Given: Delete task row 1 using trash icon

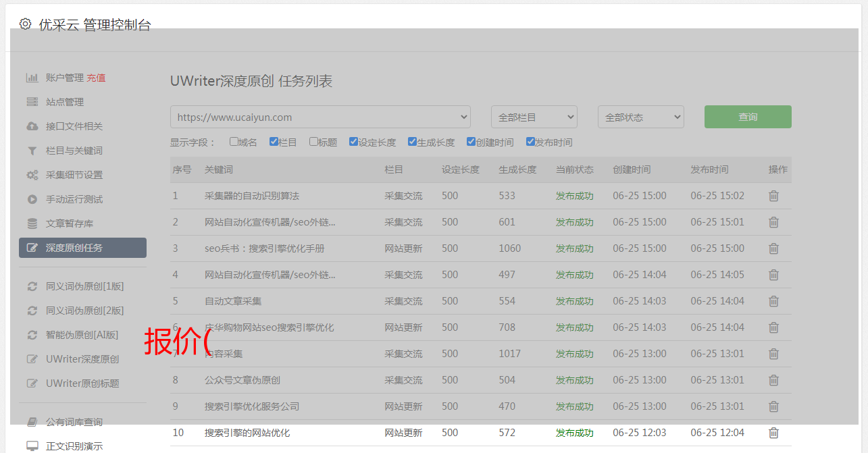Looking at the screenshot, I should coord(773,196).
